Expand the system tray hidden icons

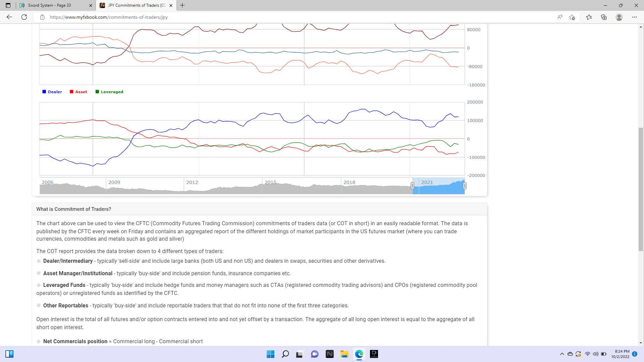(x=562, y=354)
